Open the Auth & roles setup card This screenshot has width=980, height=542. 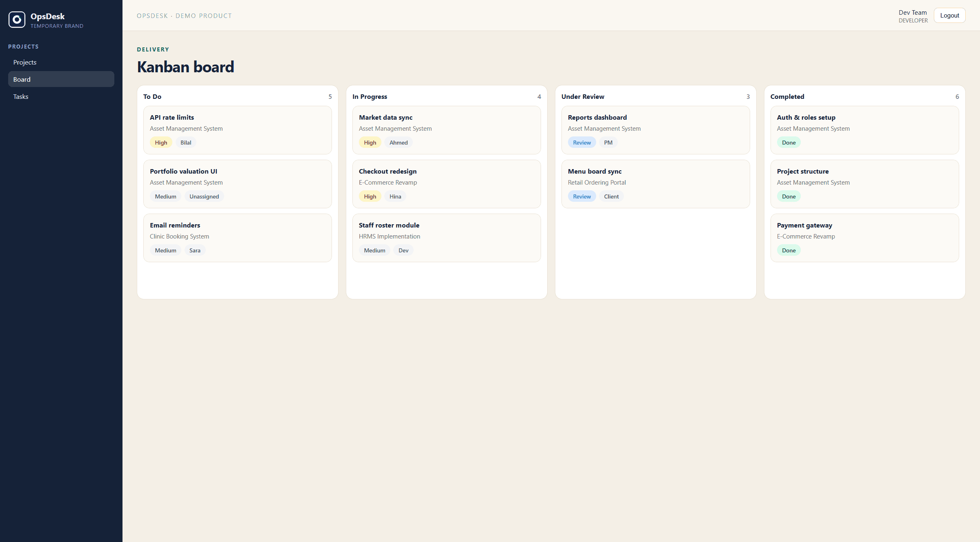pos(865,130)
